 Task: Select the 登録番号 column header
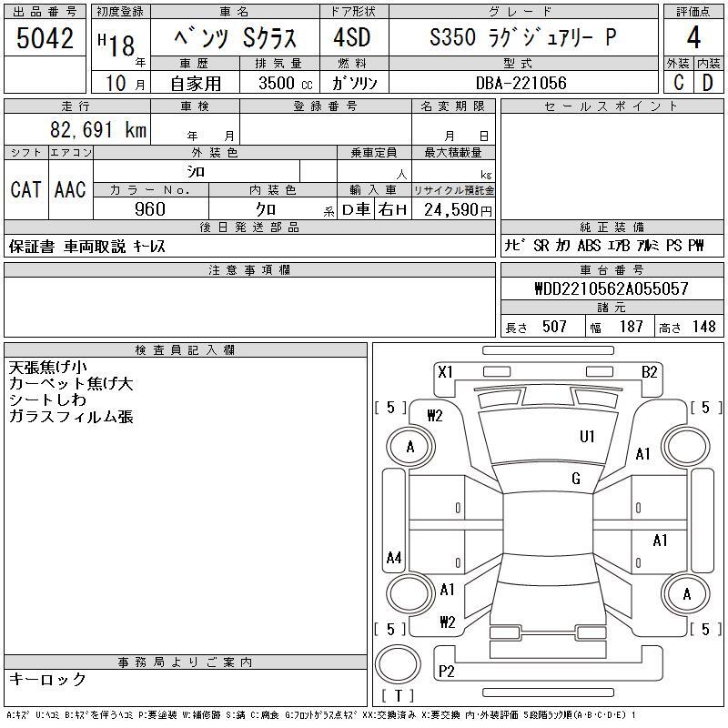325,106
